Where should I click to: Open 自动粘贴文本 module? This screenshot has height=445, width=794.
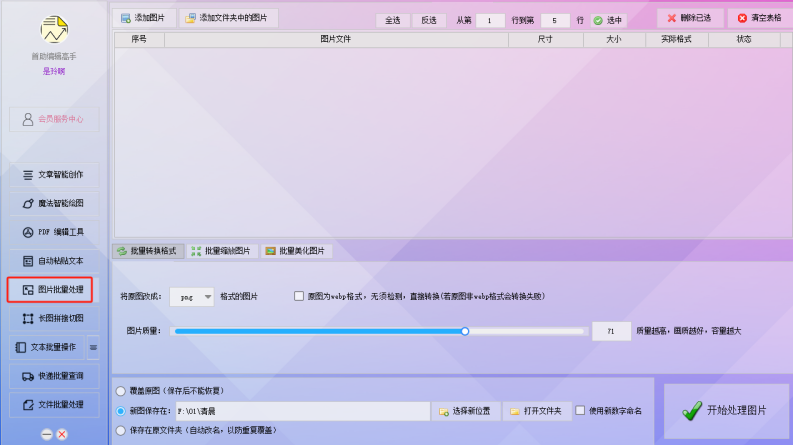point(54,261)
